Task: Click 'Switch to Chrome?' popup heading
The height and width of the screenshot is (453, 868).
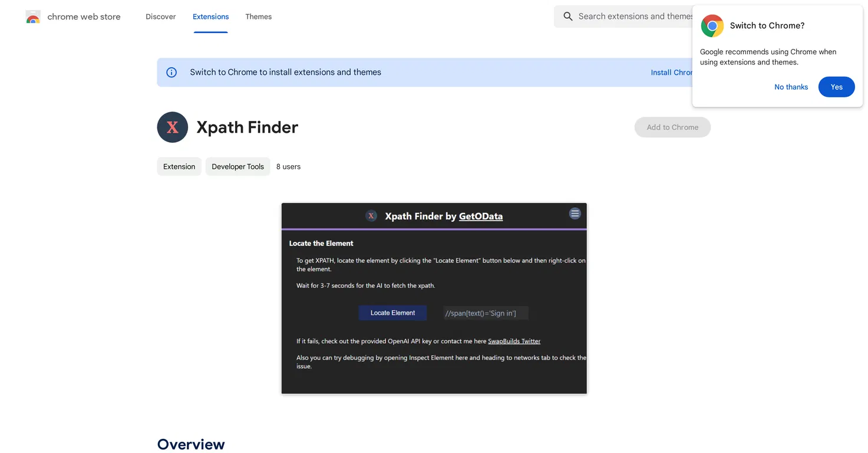Action: point(767,26)
